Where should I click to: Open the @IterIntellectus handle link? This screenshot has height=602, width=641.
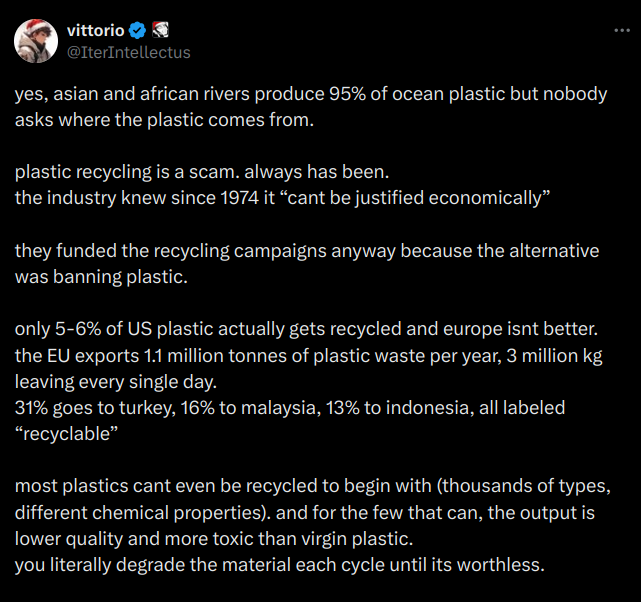[x=128, y=52]
